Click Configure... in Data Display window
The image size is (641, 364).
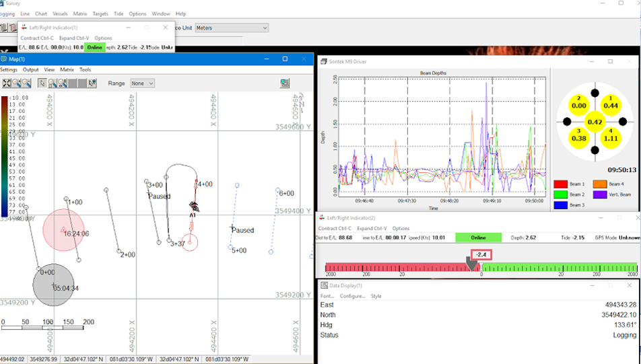352,296
